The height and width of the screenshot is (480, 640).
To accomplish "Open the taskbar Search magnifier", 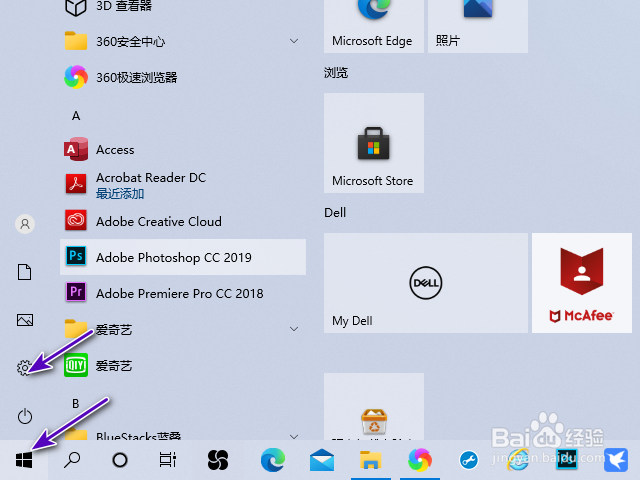I will click(72, 460).
